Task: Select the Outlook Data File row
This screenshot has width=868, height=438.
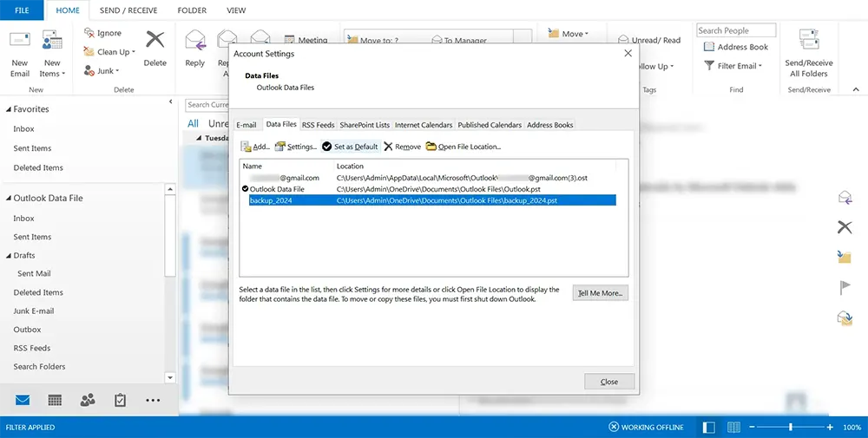Action: click(x=428, y=189)
